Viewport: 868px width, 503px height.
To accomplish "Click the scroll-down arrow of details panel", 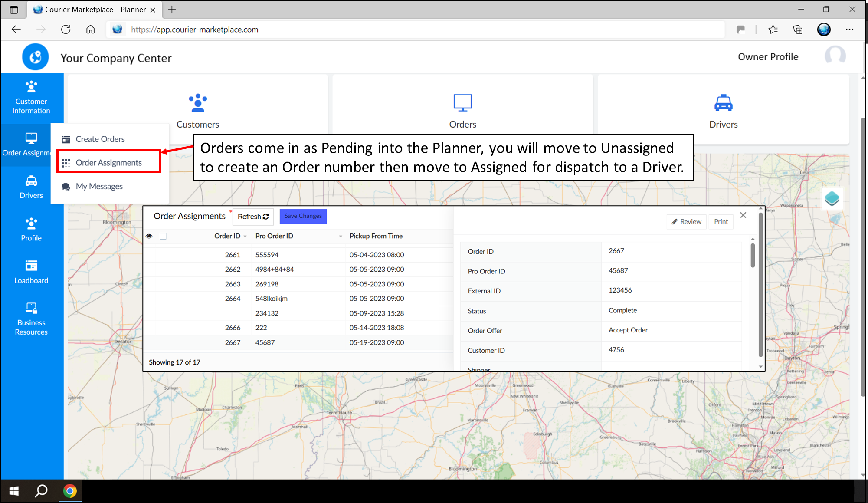I will [x=760, y=367].
